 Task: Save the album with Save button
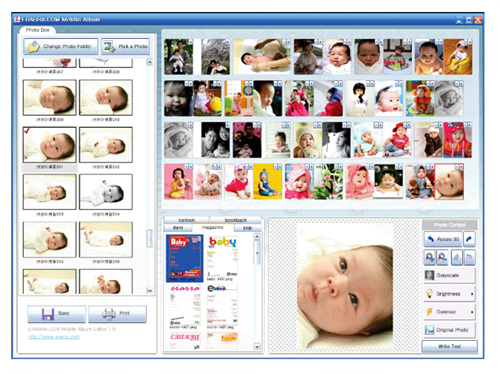tap(56, 314)
